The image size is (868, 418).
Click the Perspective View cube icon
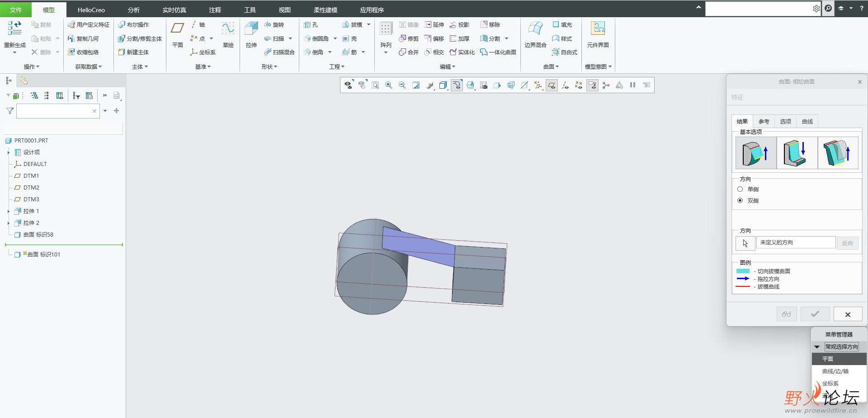pos(511,85)
